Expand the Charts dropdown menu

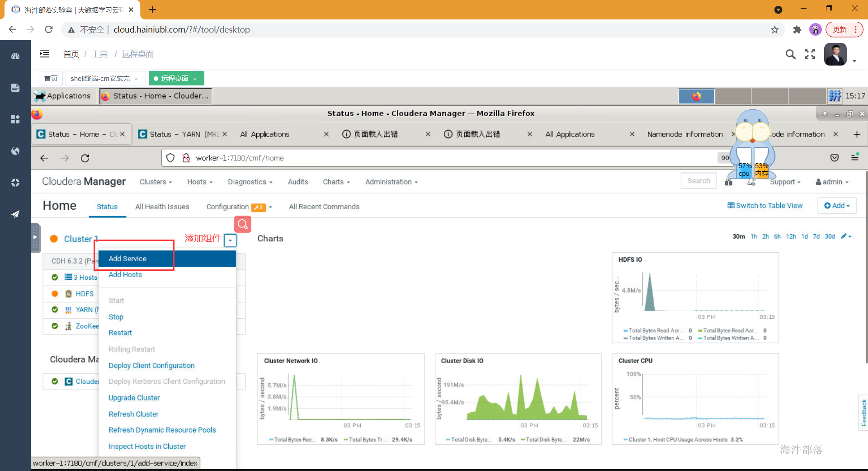click(x=336, y=182)
